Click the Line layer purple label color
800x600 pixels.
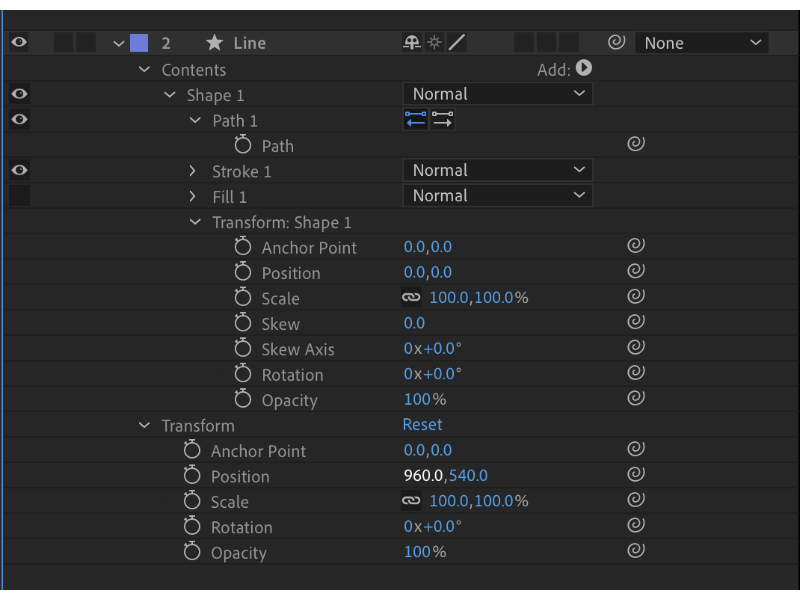[139, 43]
